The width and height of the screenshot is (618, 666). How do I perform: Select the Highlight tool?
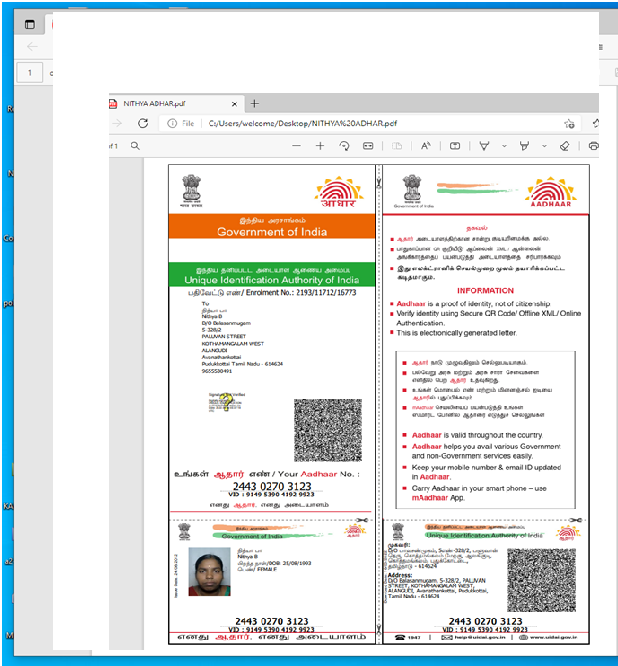(x=525, y=146)
